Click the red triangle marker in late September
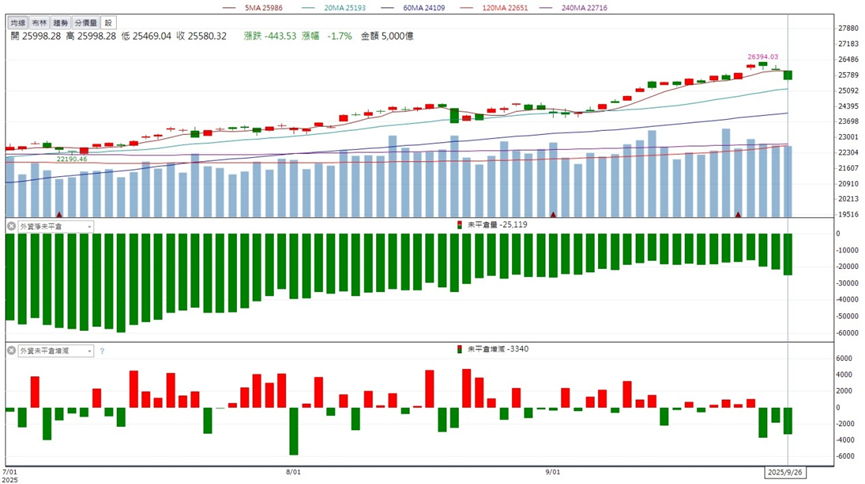This screenshot has width=865, height=484. coord(738,214)
